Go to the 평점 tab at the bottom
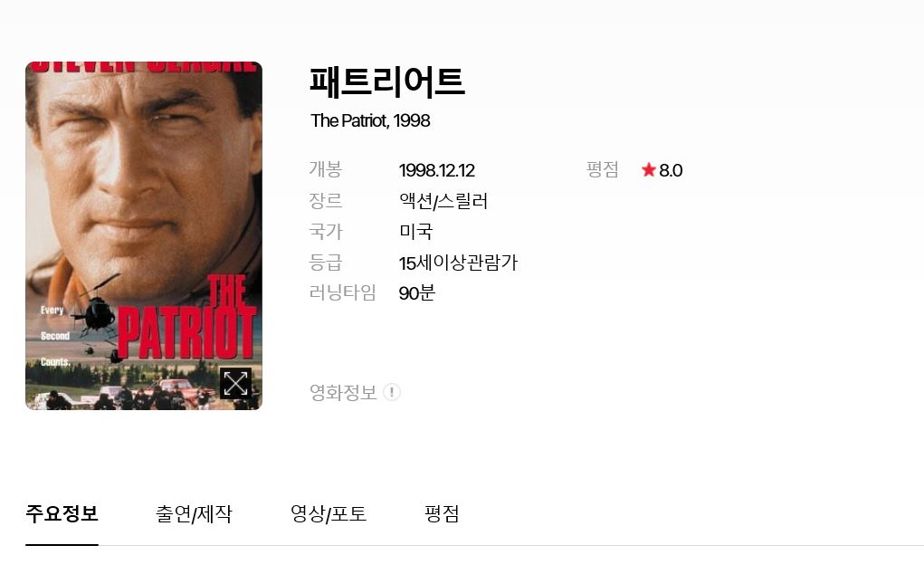The image size is (924, 574). pyautogui.click(x=442, y=514)
